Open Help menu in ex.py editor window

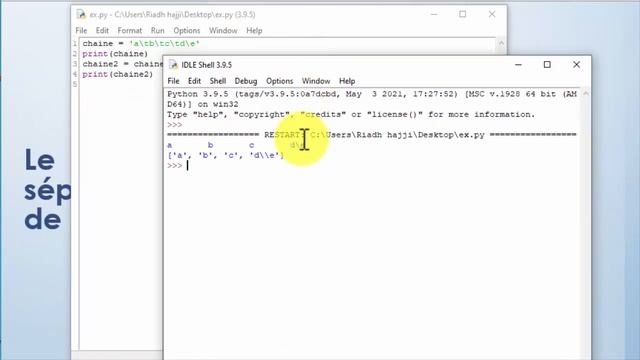[254, 31]
